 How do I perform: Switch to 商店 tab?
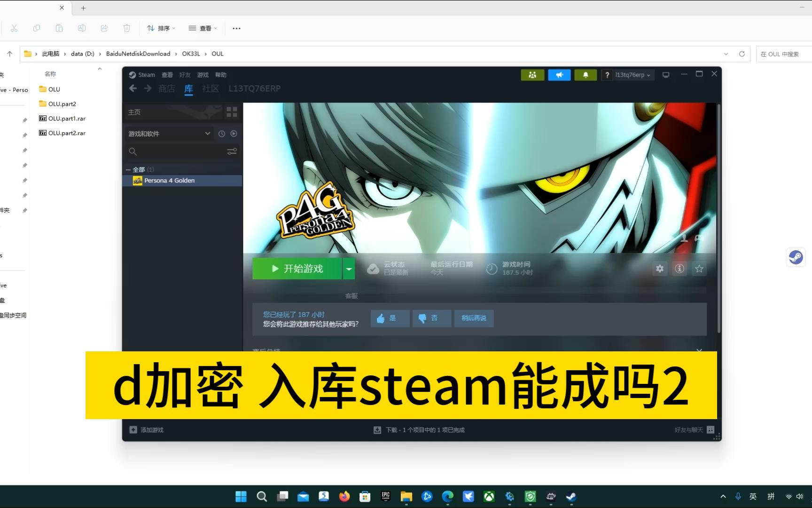tap(166, 88)
